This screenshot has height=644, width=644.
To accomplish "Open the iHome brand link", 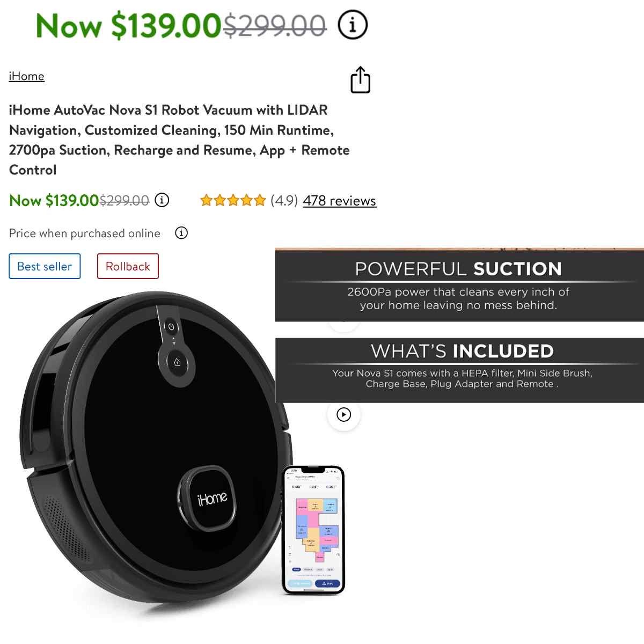I will point(26,76).
